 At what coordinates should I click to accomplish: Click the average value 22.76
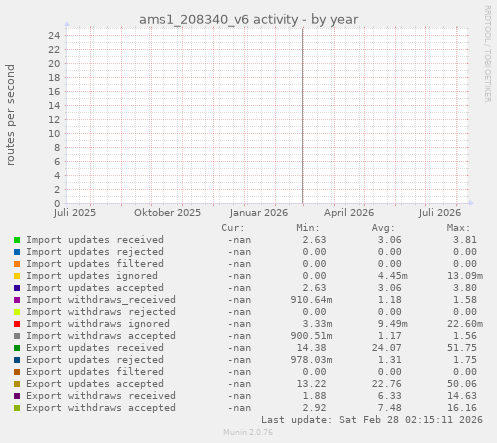point(387,384)
